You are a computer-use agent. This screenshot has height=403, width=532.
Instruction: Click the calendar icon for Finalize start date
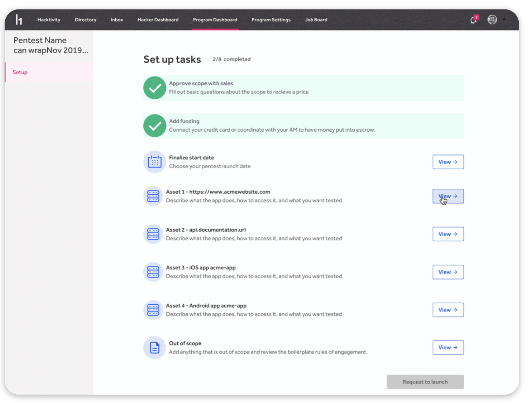coord(155,161)
